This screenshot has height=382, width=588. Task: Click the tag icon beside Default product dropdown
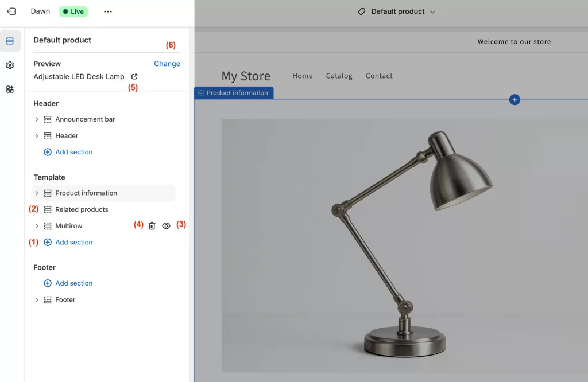(362, 11)
